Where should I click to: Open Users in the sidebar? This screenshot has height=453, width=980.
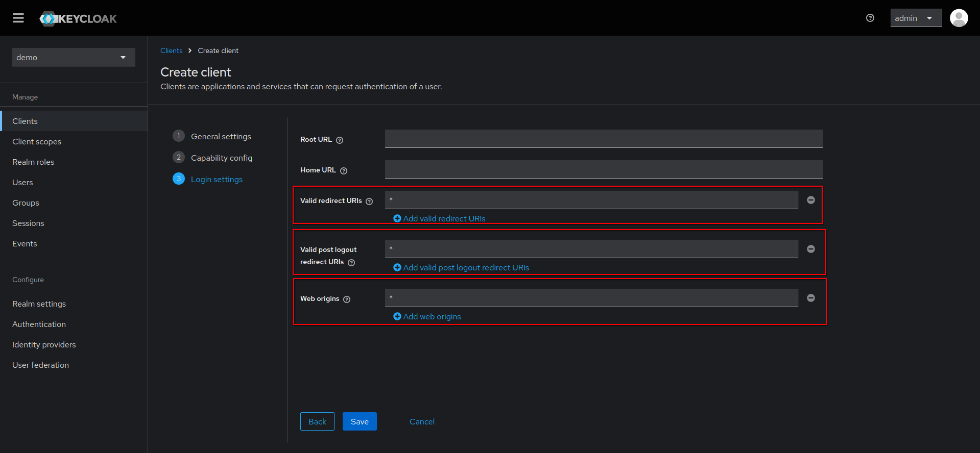click(x=74, y=182)
